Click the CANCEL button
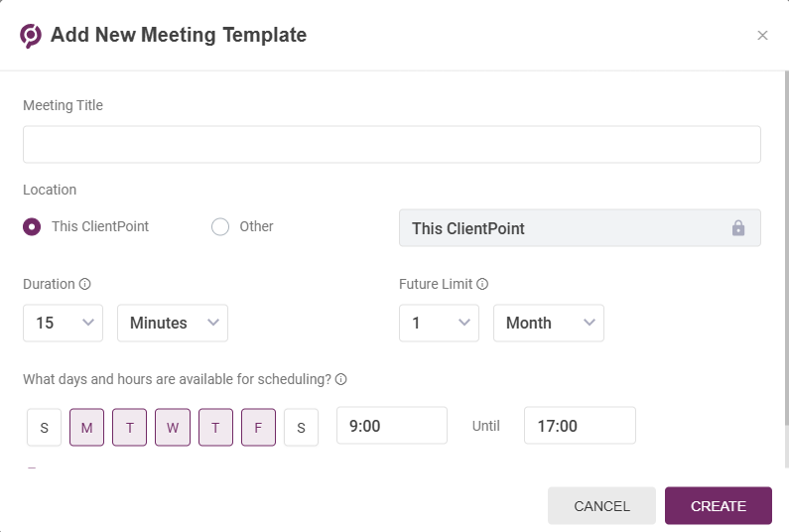Viewport: 789px width, 532px height. point(601,506)
